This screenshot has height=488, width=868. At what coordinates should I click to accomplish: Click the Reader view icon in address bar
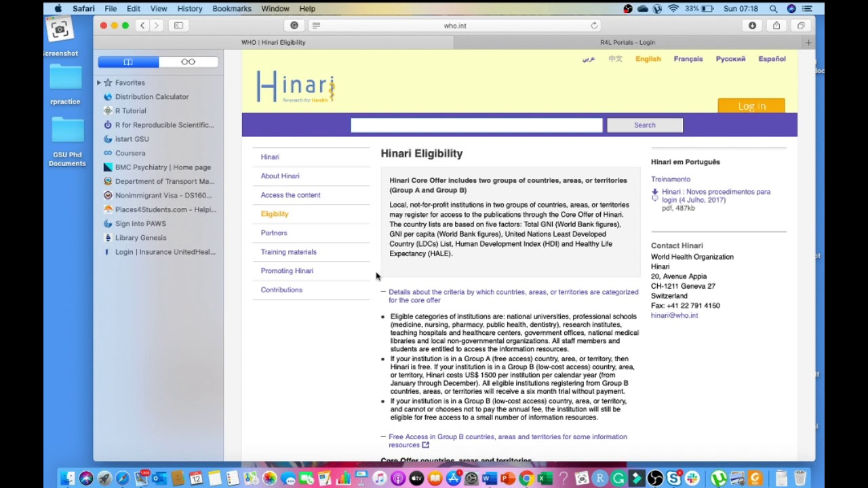[316, 25]
